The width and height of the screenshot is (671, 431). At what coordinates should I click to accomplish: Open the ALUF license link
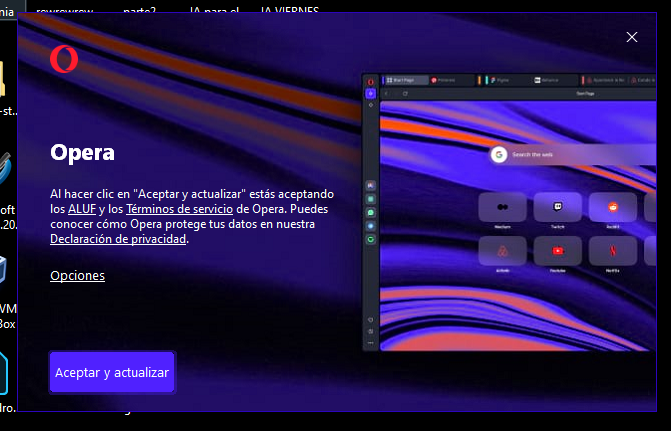click(82, 209)
